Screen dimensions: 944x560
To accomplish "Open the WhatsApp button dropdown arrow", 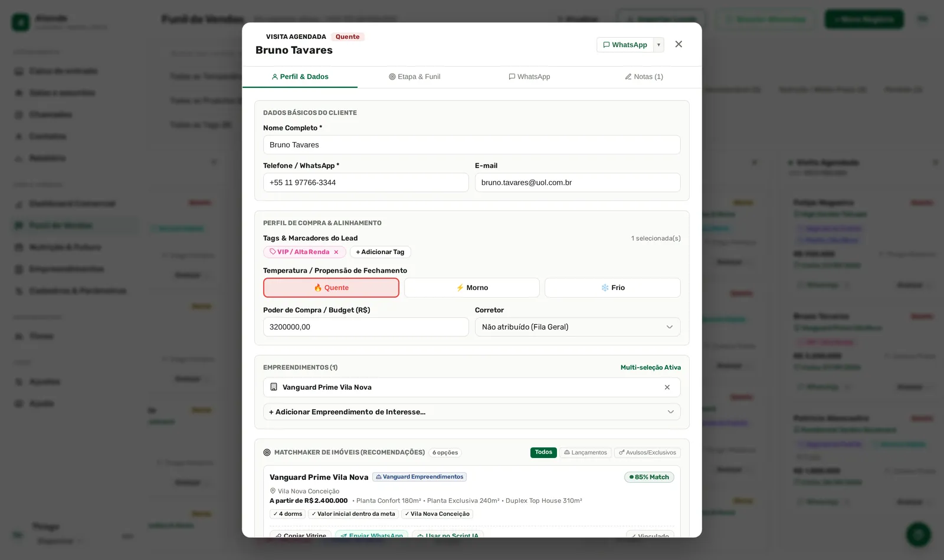I will coord(658,45).
